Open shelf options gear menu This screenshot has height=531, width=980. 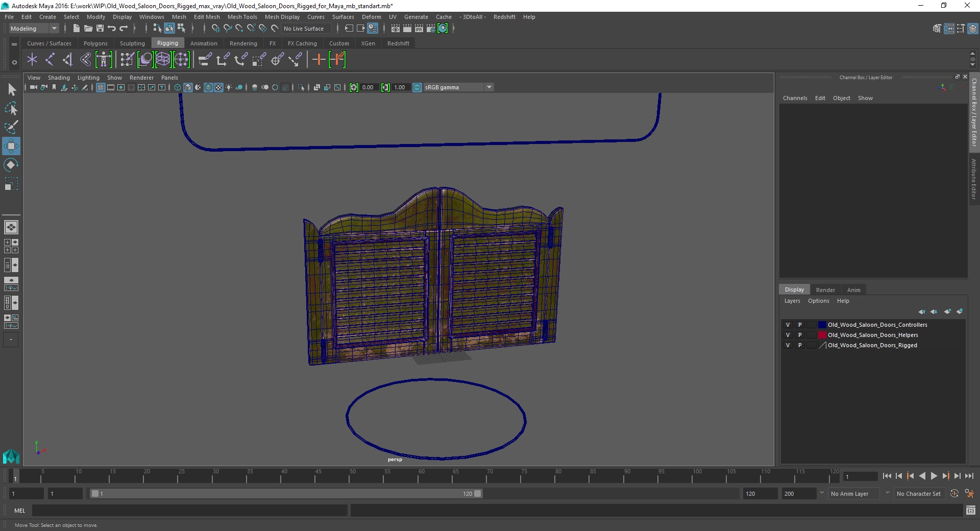14,62
